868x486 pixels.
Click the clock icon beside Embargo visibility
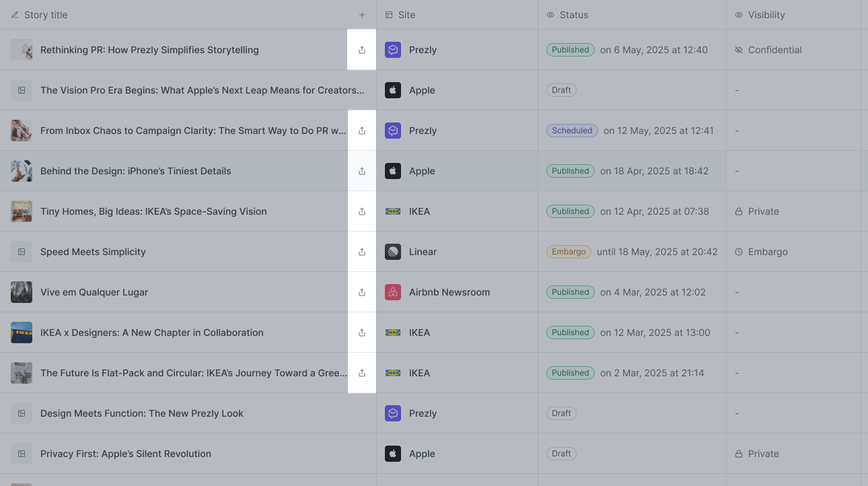point(739,251)
